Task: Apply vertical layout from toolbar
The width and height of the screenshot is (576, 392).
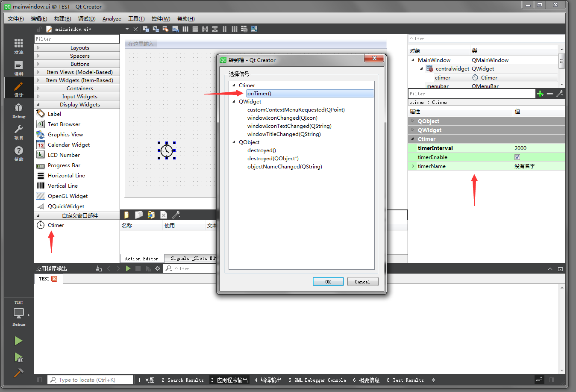Action: [195, 29]
